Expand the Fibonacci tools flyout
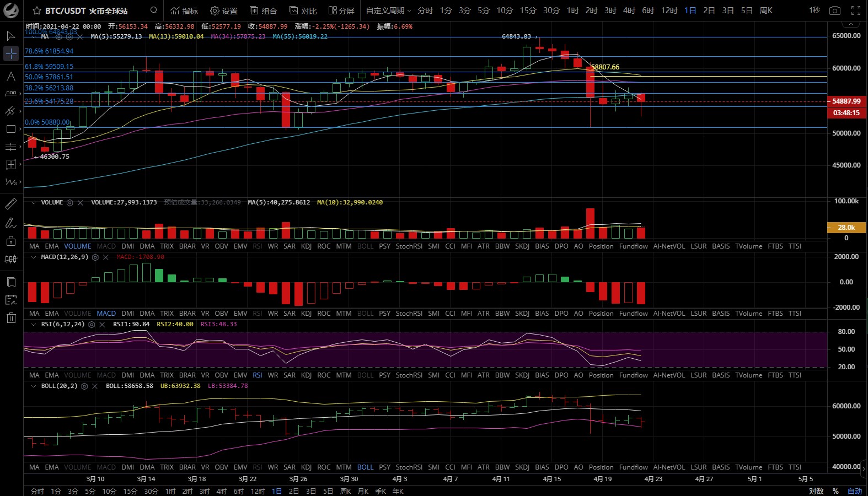The width and height of the screenshot is (868, 496). coord(20,147)
